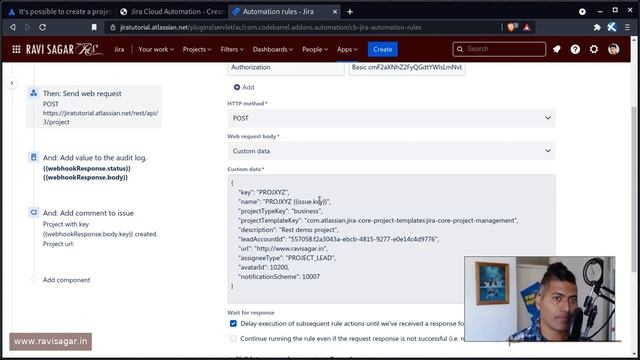This screenshot has height=360, width=640.
Task: Click the {{webhookResponse.status}} text
Action: pyautogui.click(x=87, y=168)
